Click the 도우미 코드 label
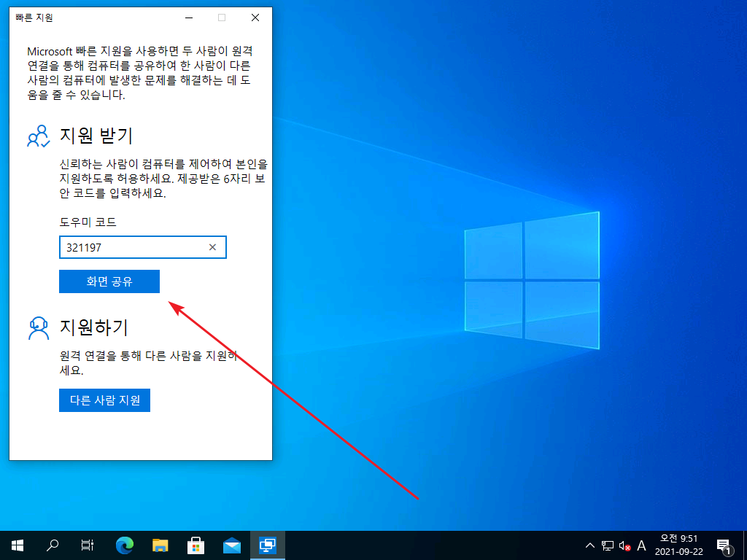This screenshot has height=560, width=747. click(x=88, y=222)
